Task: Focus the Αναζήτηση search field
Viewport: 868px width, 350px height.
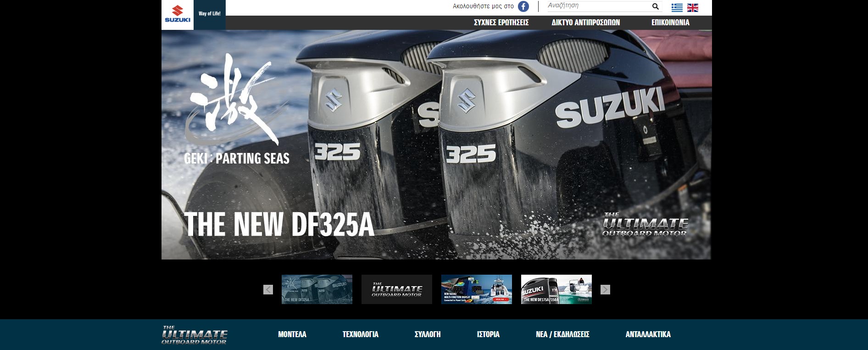Action: (x=598, y=6)
